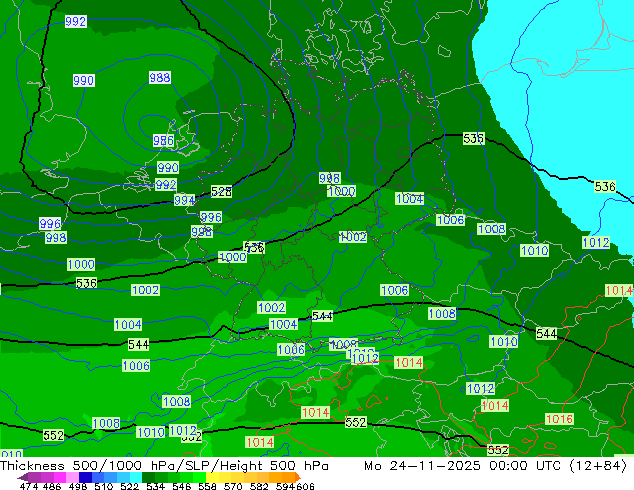Click the 546 value on the legend
The image size is (634, 490).
point(182,486)
